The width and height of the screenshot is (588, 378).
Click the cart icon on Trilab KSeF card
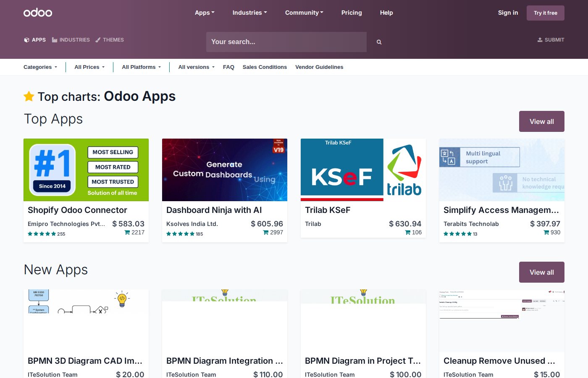408,232
